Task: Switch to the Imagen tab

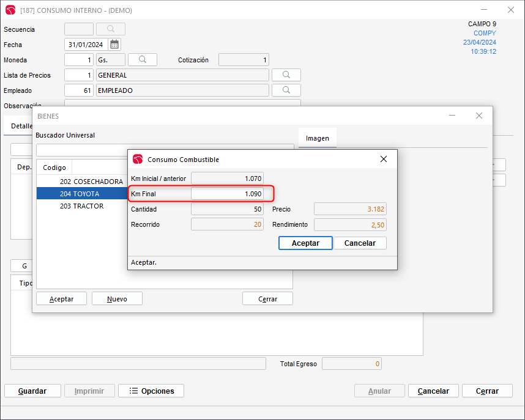Action: [317, 138]
